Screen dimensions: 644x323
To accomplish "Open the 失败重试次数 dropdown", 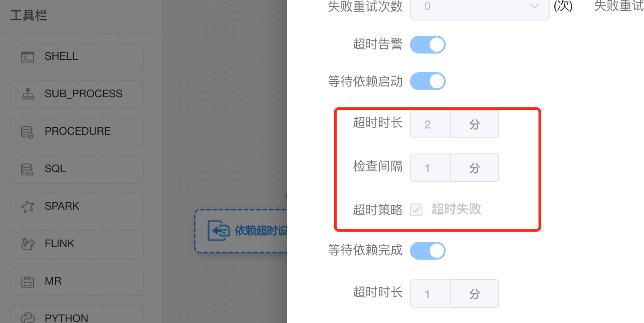I will coord(480,7).
